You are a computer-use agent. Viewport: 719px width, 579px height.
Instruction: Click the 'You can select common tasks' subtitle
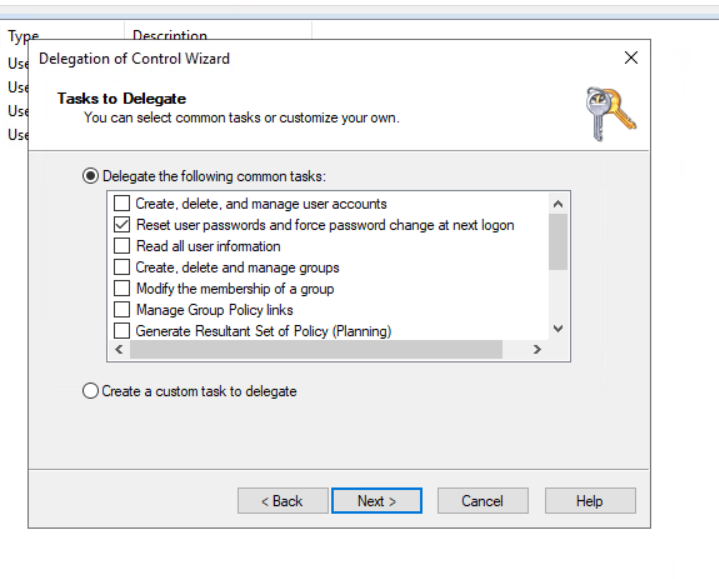(241, 118)
